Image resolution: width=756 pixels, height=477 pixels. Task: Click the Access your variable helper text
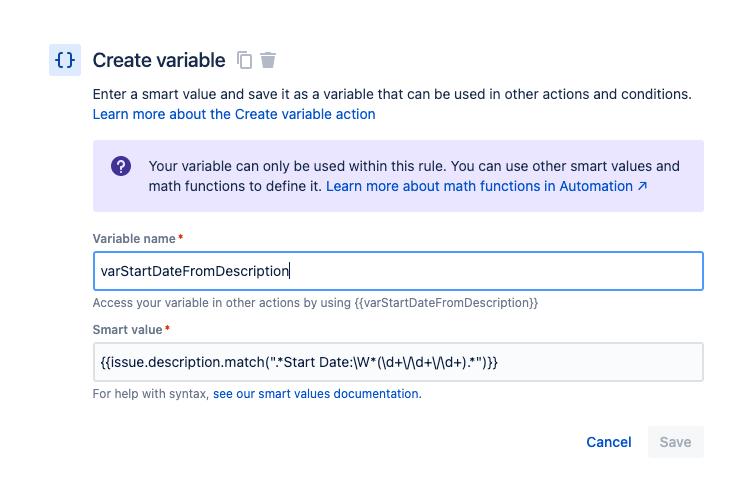315,303
